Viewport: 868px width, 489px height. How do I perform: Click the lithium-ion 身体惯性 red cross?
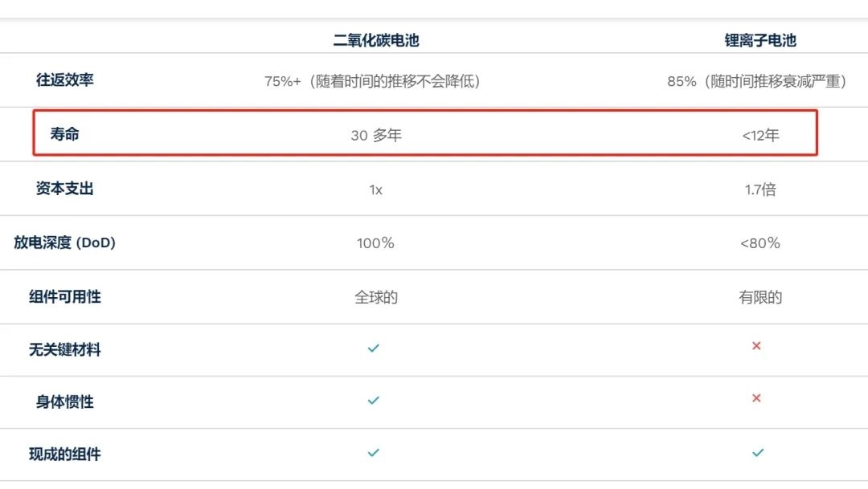click(756, 397)
